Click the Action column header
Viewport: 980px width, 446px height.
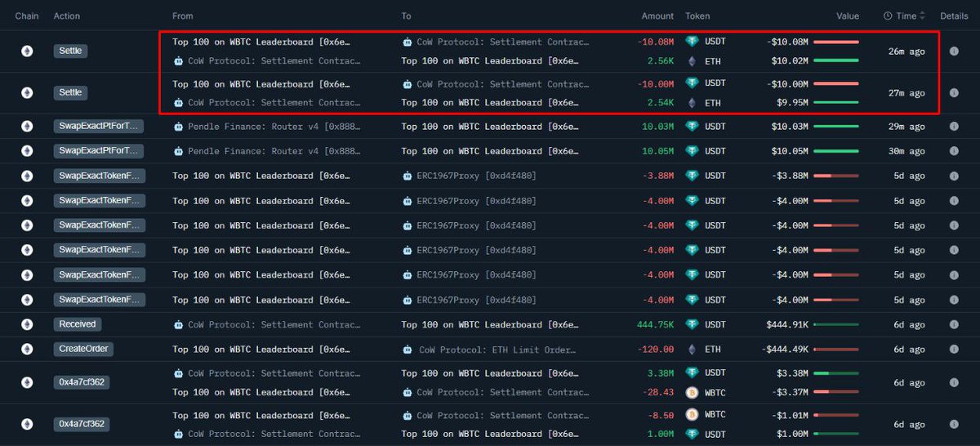click(67, 16)
